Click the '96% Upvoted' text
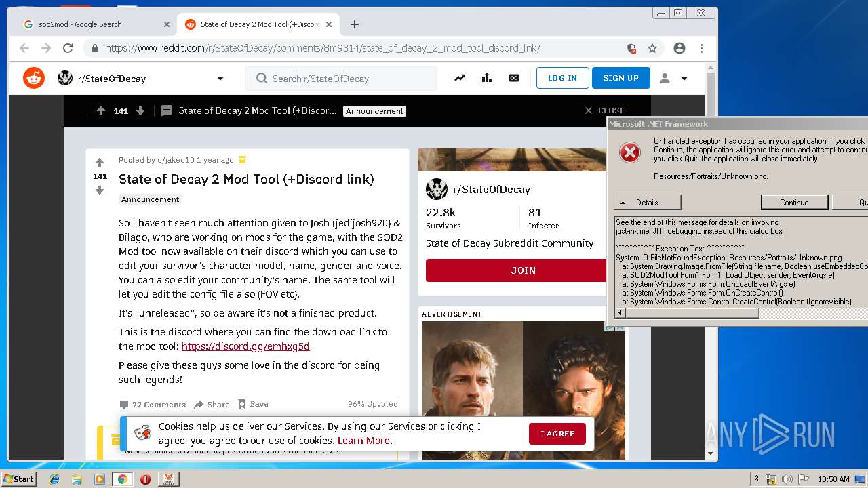The image size is (868, 488). click(x=373, y=404)
